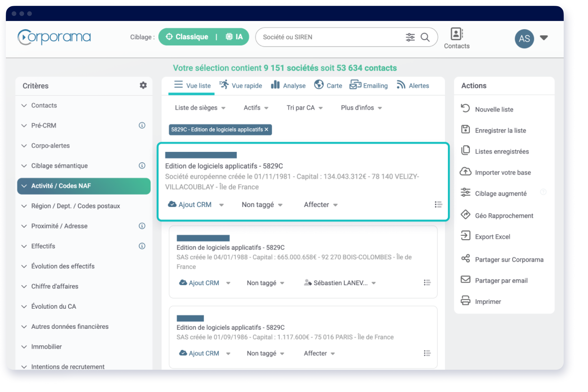Open company name bar of BOIS-COLOMBES result

pos(203,238)
